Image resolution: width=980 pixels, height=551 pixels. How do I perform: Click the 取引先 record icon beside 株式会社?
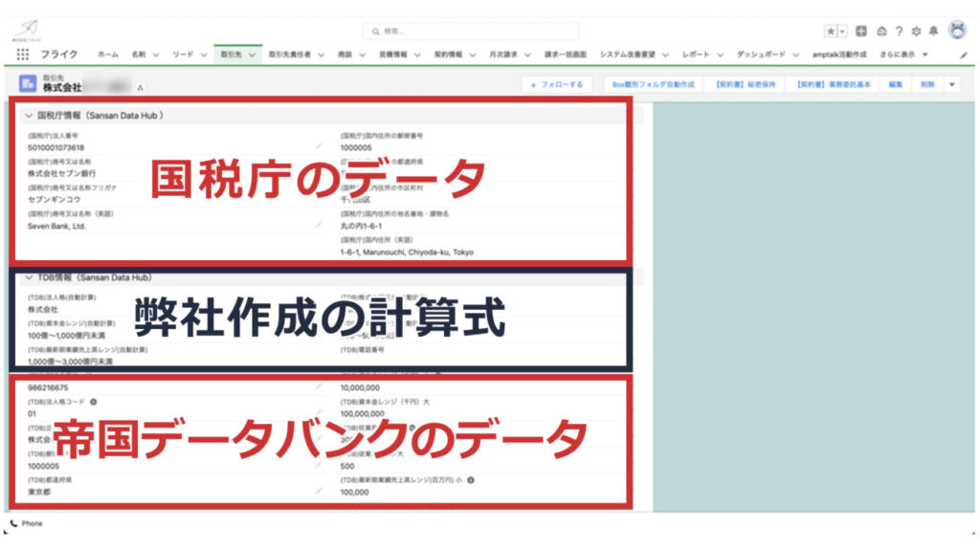pos(28,84)
